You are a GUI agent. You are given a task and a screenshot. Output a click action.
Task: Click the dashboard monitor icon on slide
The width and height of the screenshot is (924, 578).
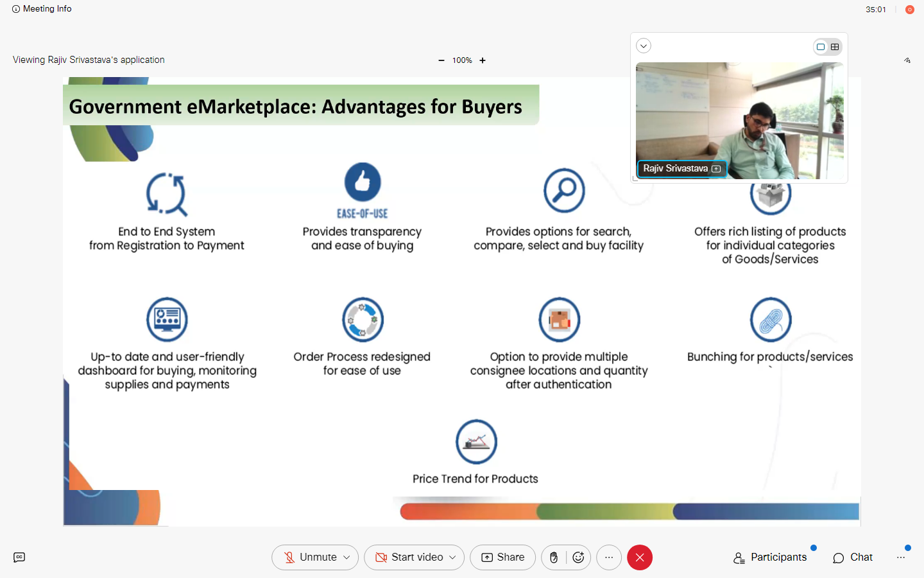click(x=167, y=320)
